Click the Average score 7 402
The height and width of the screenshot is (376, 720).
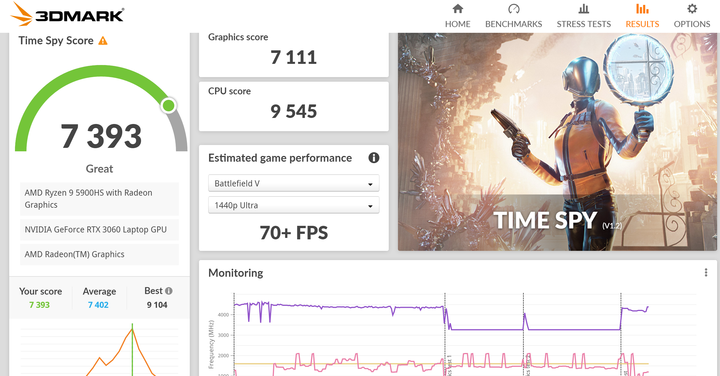(x=98, y=305)
